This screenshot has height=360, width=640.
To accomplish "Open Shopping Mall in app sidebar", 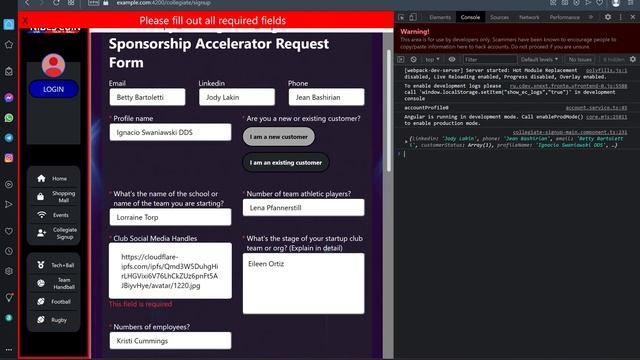I will pos(53,197).
